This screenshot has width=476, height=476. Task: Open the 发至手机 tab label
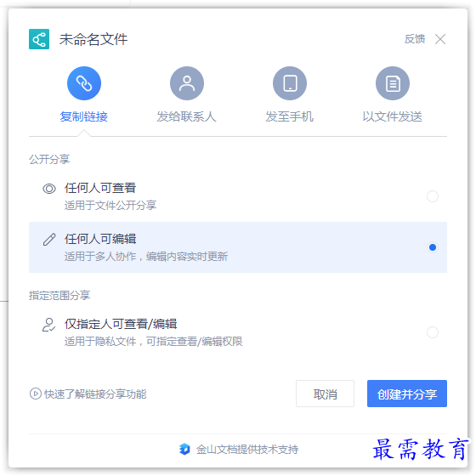tap(289, 116)
